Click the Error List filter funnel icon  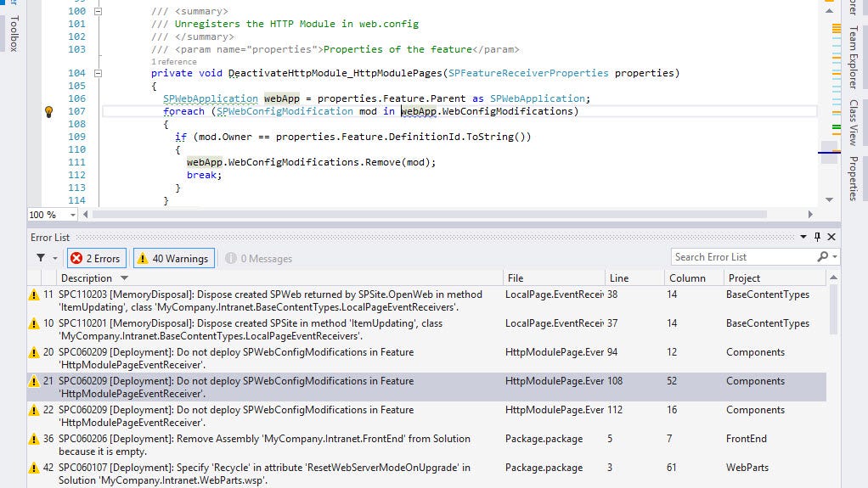tap(41, 258)
